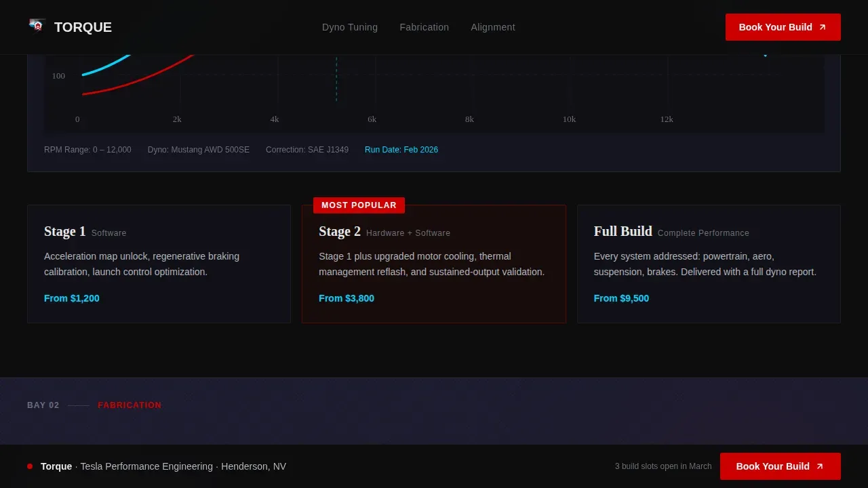Click the footer bar Book Your Build button
The image size is (868, 488).
click(781, 466)
